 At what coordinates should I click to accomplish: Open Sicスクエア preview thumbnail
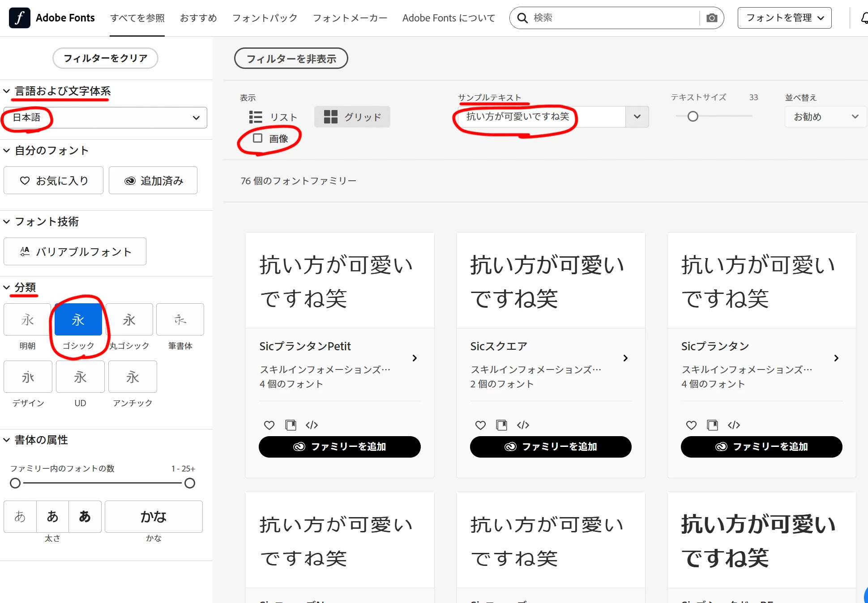(x=551, y=280)
